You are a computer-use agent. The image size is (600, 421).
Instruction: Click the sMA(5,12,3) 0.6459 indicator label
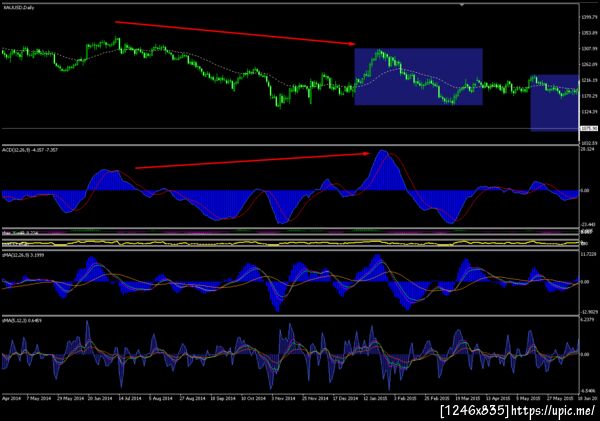[22, 320]
